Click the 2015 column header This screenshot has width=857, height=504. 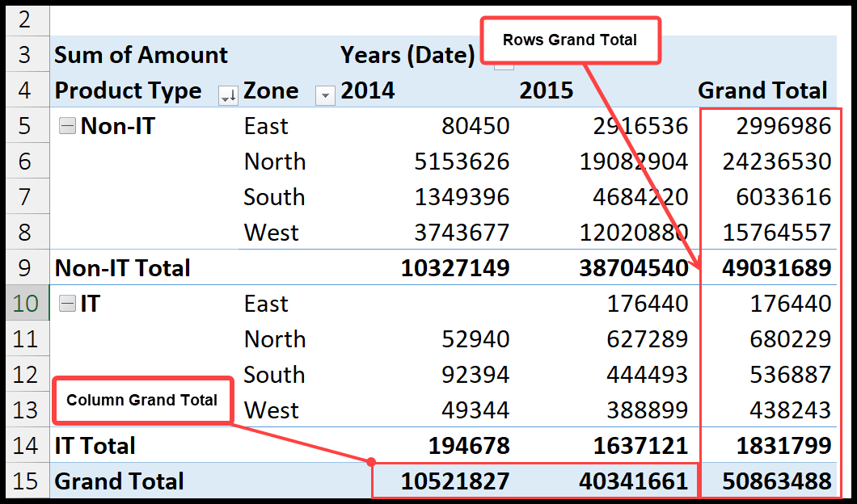pos(547,90)
